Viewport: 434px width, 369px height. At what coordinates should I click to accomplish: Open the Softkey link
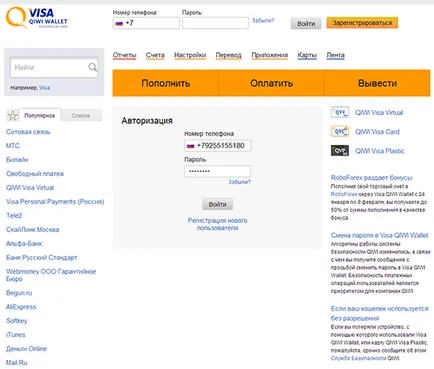coord(16,321)
